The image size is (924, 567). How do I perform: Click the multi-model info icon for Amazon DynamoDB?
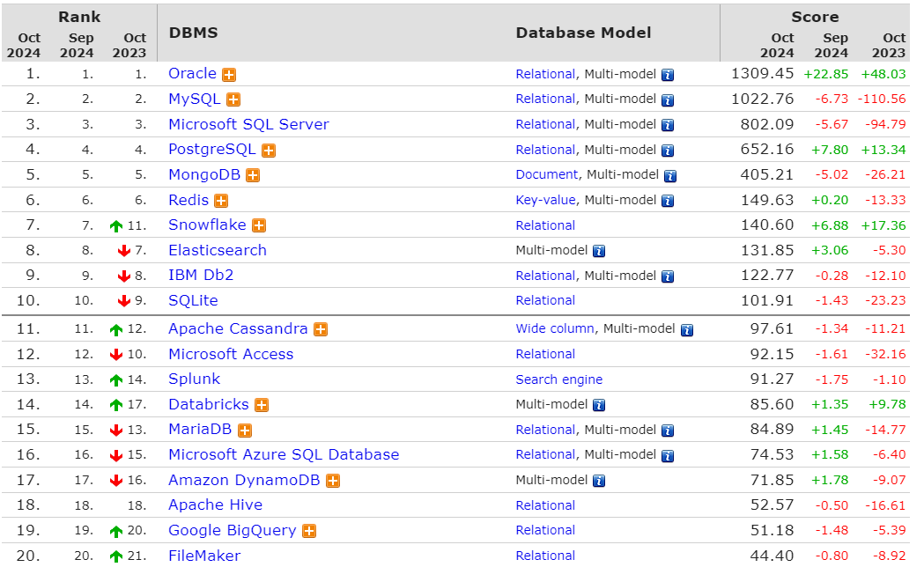[x=599, y=481]
